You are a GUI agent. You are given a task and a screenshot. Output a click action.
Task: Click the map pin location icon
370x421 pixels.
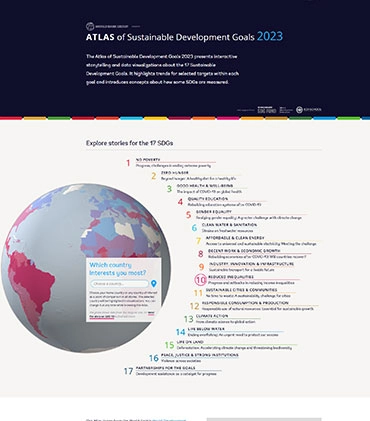[154, 284]
